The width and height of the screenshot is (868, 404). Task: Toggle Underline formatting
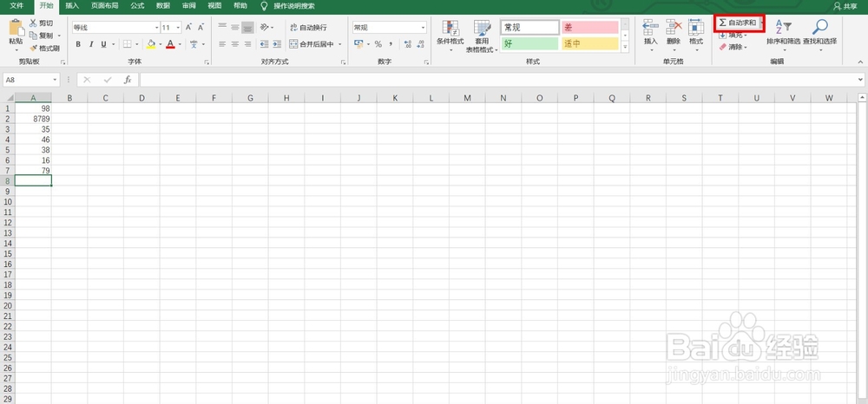(103, 44)
